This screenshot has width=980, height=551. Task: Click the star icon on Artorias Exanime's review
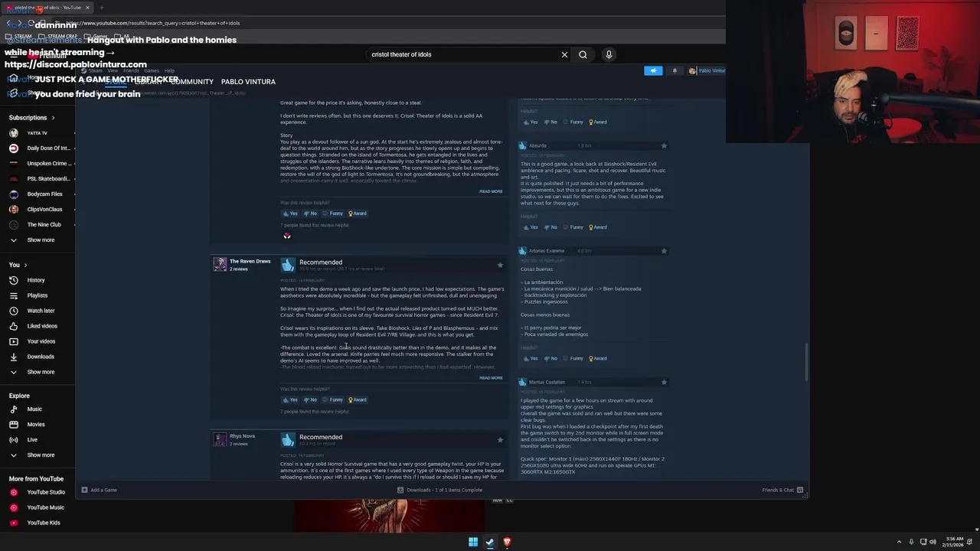(664, 251)
